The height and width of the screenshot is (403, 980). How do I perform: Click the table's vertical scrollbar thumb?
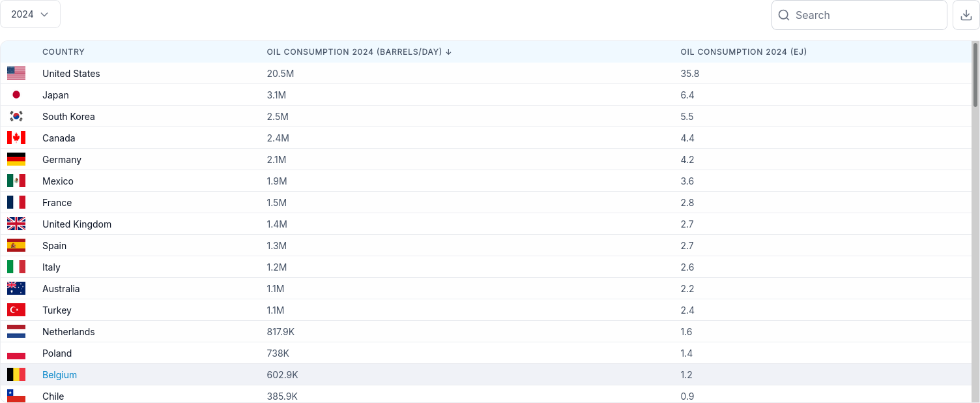tap(975, 74)
